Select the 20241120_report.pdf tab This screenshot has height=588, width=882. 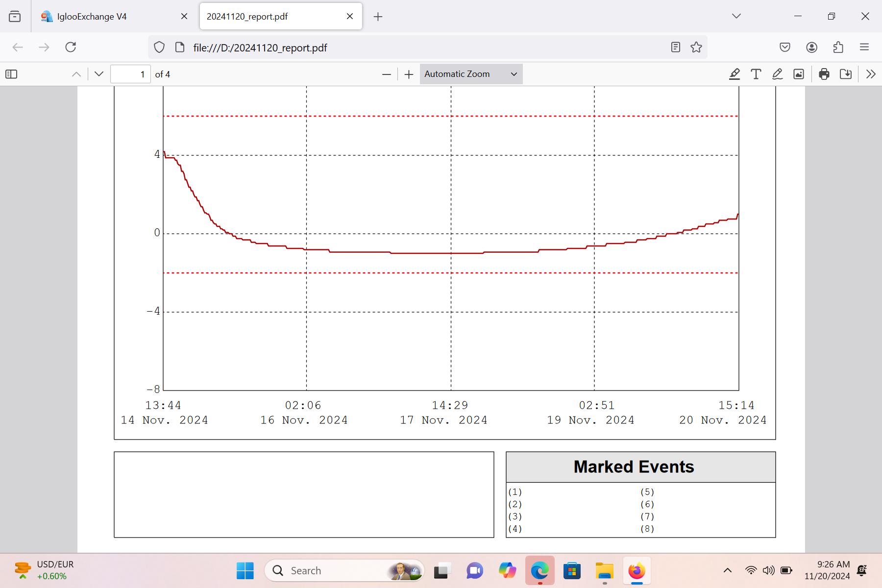(281, 16)
